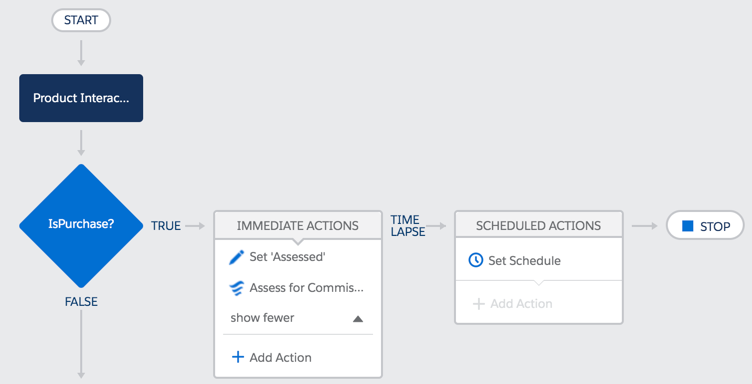Click the clock icon beside Set Schedule
The width and height of the screenshot is (752, 384).
click(x=475, y=260)
